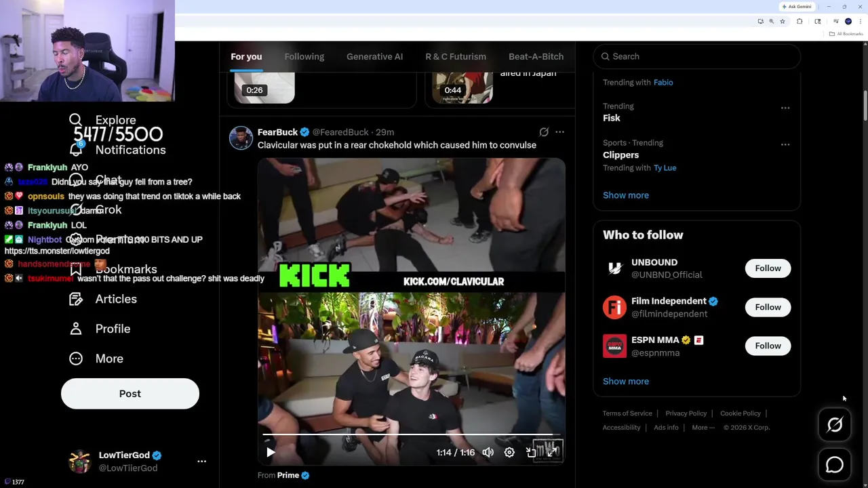Click the Ask Gemini button in Chrome
This screenshot has width=868, height=488.
click(x=797, y=7)
